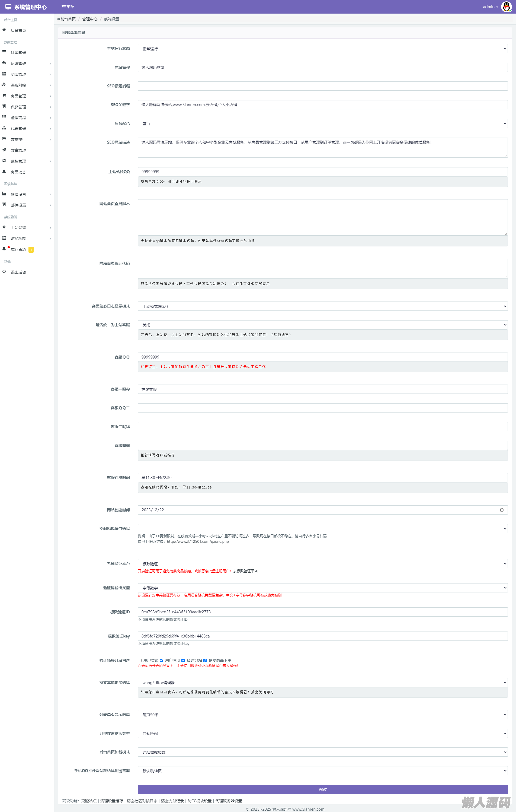Screen dimensions: 516x812
Task: Focus the 客服在线时间 input field
Action: tap(323, 477)
